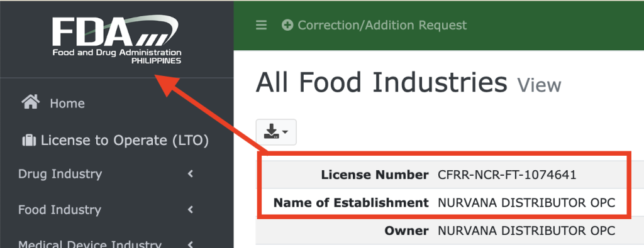Image resolution: width=644 pixels, height=248 pixels.
Task: Click the Home house icon
Action: [31, 102]
